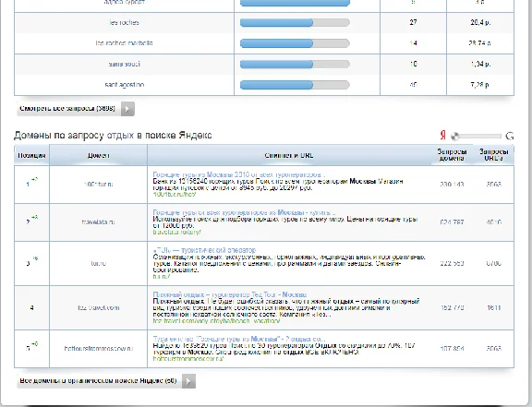Open the tui.ru domain

99,263
